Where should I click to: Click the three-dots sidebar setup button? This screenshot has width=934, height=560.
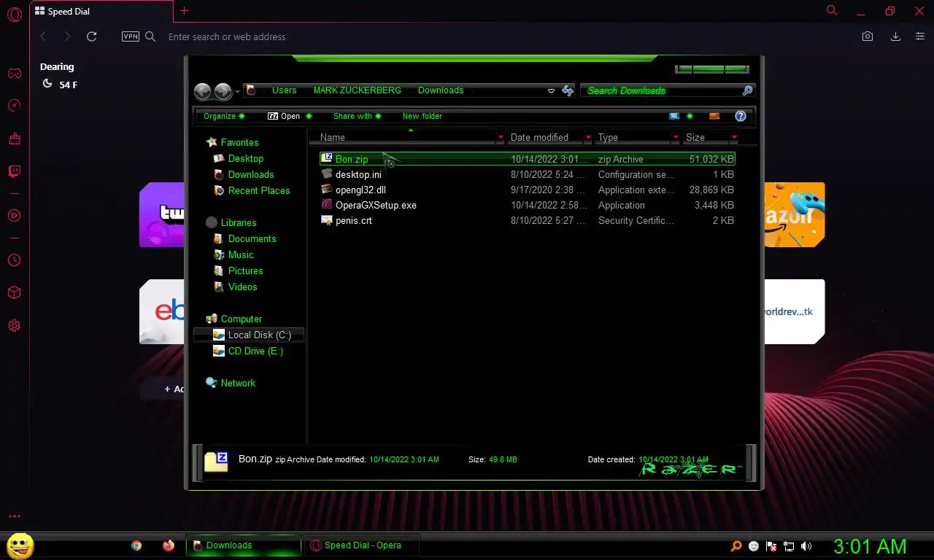pos(14,516)
